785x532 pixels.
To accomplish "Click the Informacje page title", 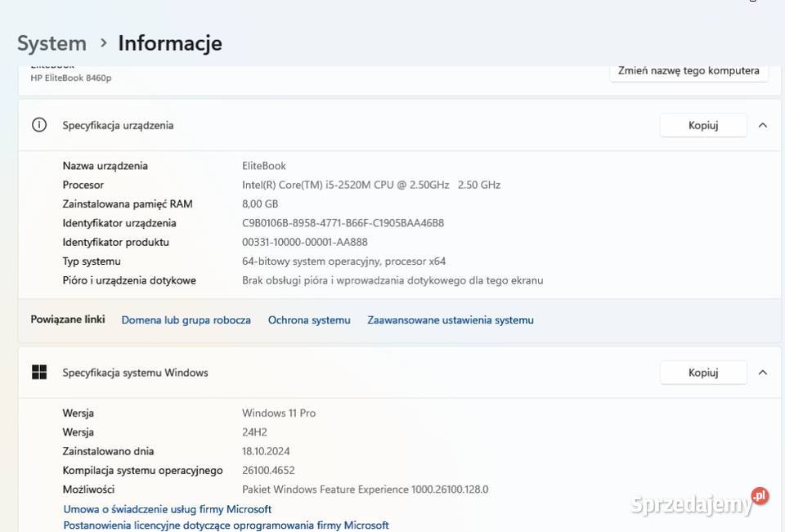I will [170, 42].
